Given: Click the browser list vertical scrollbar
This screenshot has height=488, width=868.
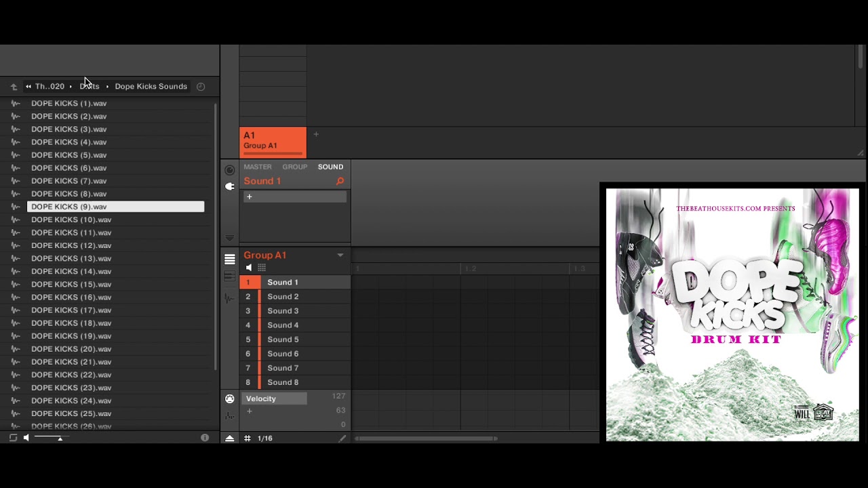Looking at the screenshot, I should point(216,237).
